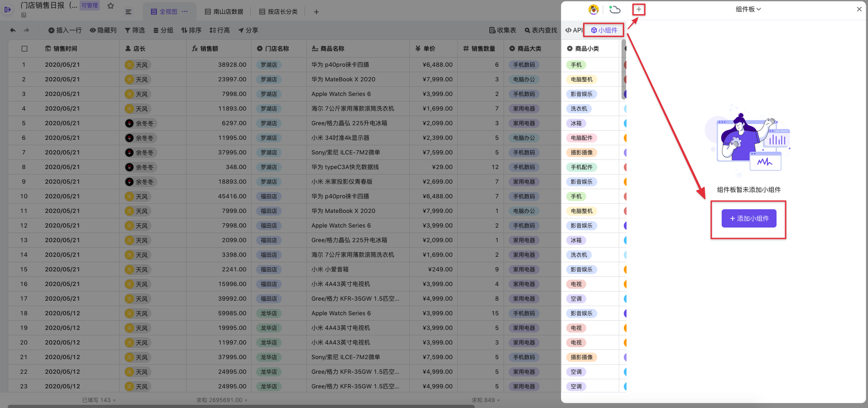
Task: Open the 小组件 widget toggle button
Action: point(604,30)
